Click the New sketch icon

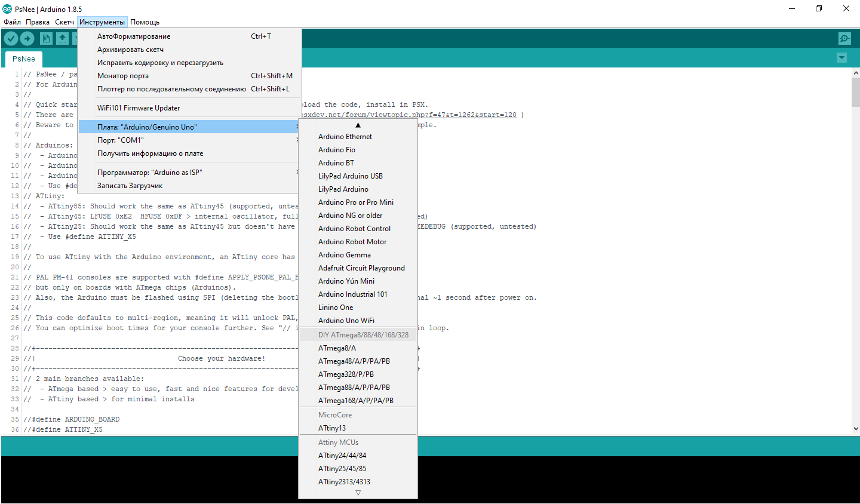tap(46, 39)
